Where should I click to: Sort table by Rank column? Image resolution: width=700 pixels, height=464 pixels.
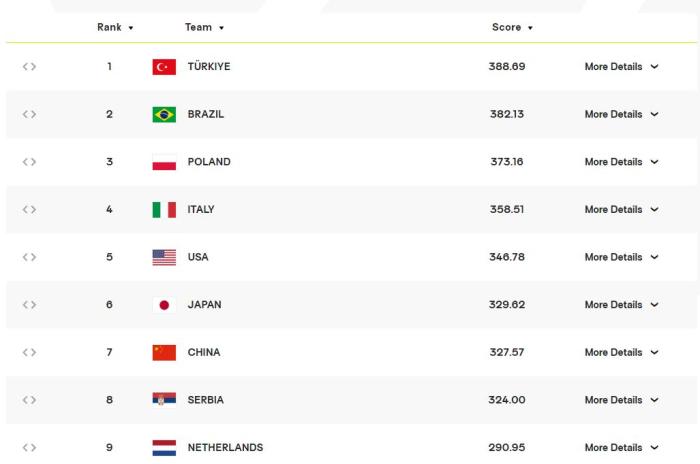[115, 27]
